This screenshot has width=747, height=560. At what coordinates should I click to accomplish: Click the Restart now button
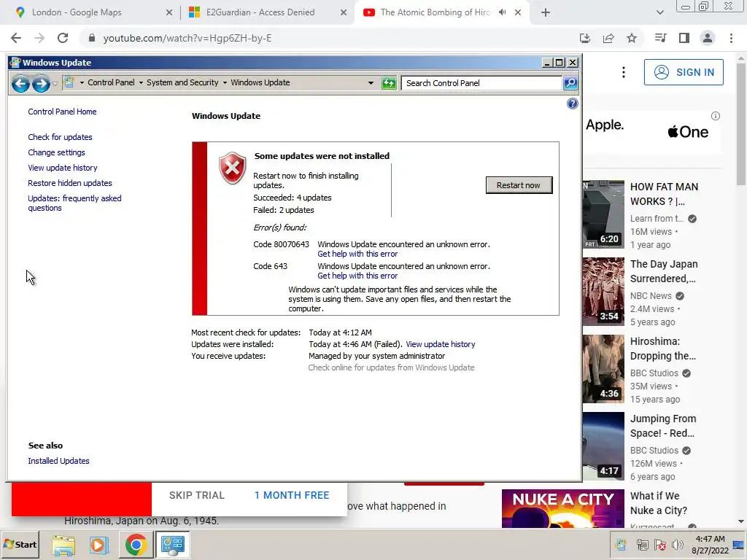(x=519, y=185)
